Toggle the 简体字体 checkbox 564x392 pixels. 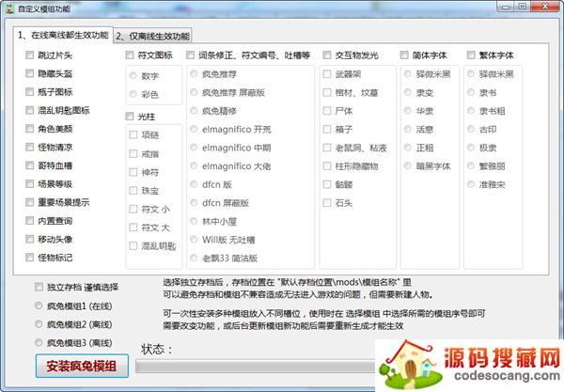pos(405,55)
